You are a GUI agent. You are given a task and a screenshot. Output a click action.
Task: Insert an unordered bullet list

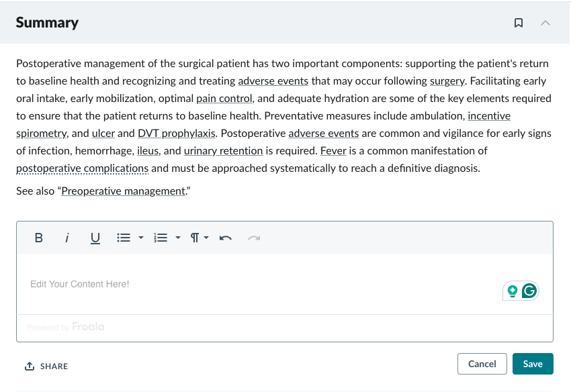coord(124,238)
